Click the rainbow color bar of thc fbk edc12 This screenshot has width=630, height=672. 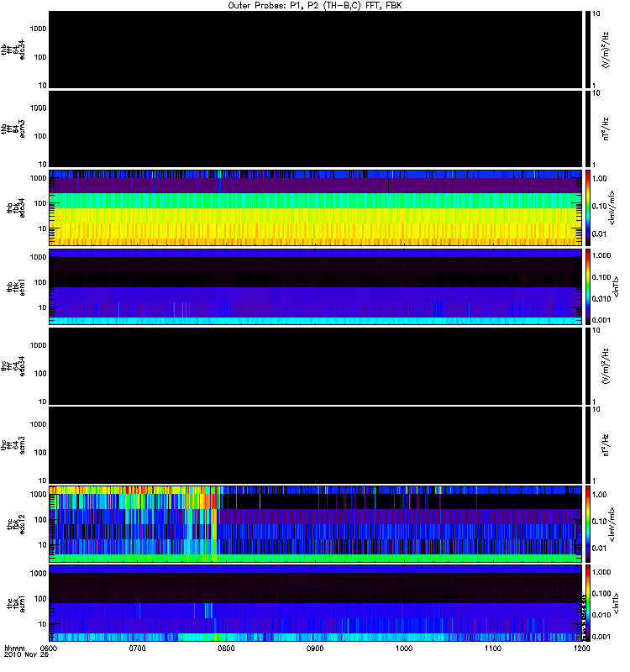588,524
